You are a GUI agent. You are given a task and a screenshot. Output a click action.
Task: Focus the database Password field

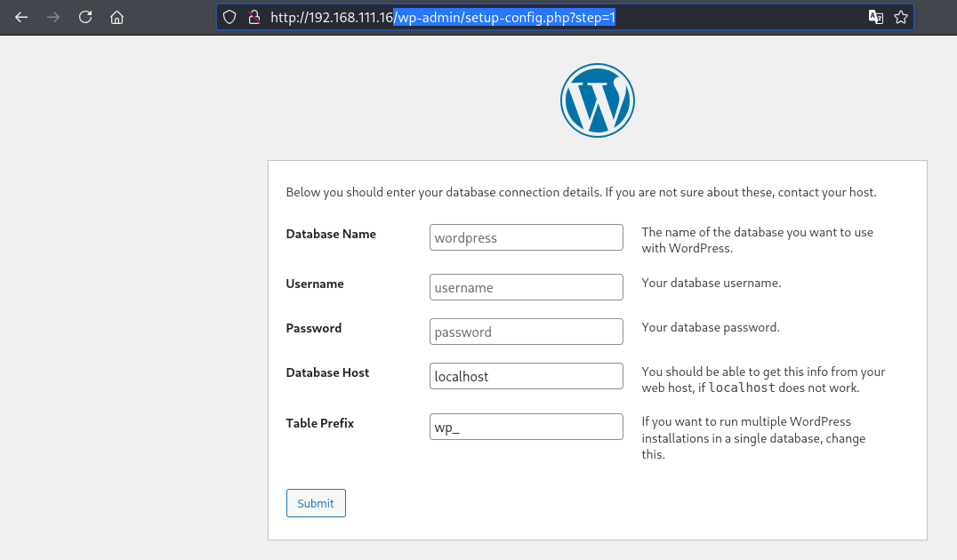click(527, 332)
